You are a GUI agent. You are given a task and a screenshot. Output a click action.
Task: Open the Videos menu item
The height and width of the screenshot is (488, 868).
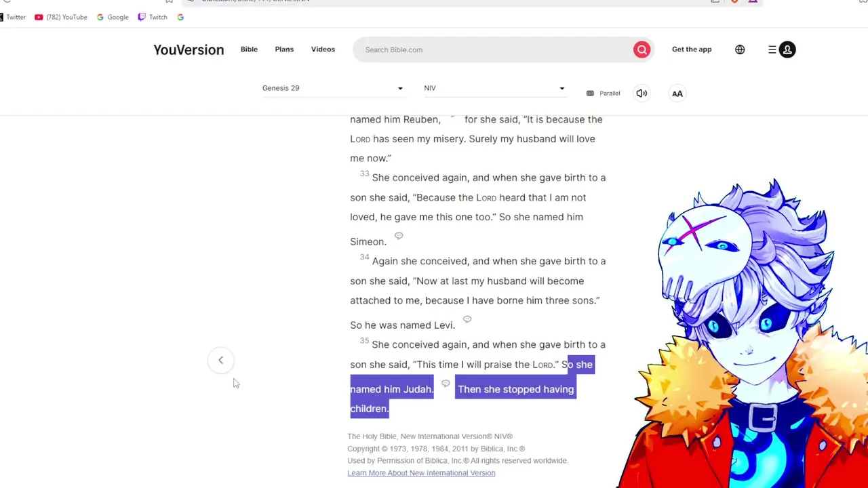pyautogui.click(x=323, y=49)
